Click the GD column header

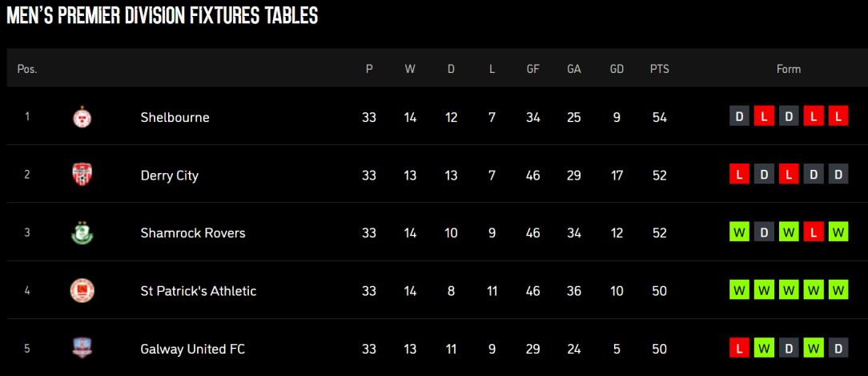617,69
